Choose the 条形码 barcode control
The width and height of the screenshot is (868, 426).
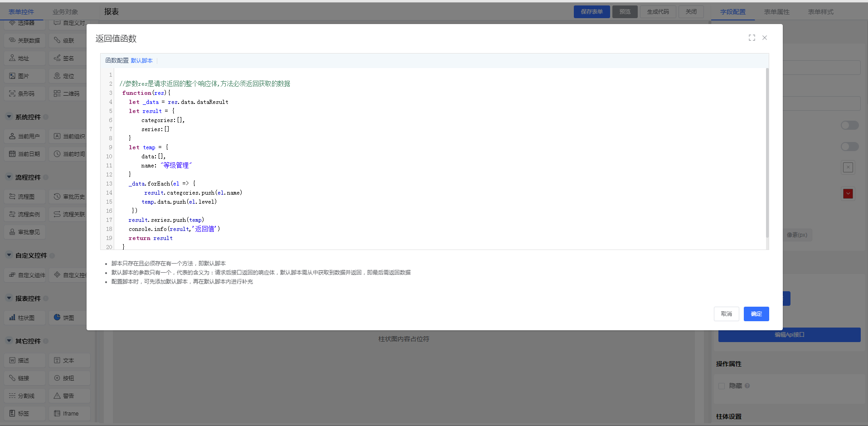(25, 93)
